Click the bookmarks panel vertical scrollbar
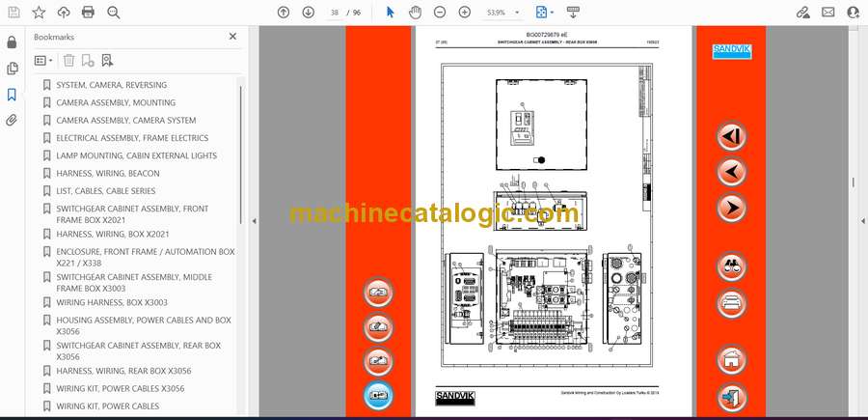The image size is (868, 420). (x=240, y=154)
